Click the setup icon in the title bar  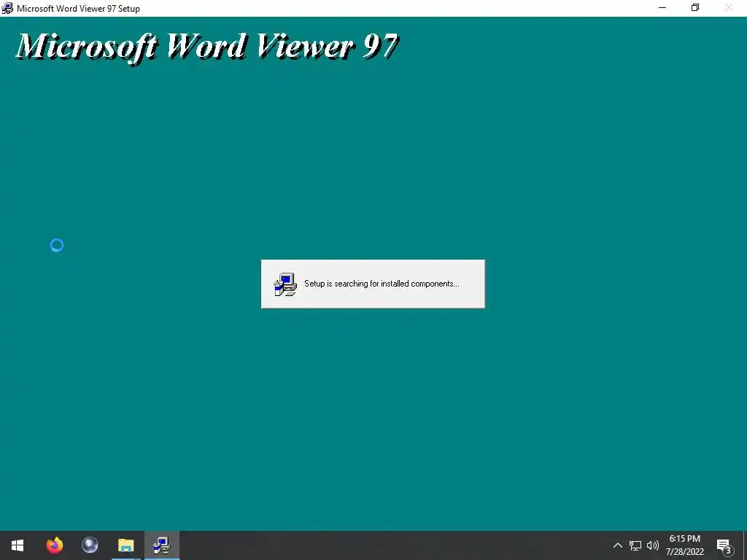point(7,8)
